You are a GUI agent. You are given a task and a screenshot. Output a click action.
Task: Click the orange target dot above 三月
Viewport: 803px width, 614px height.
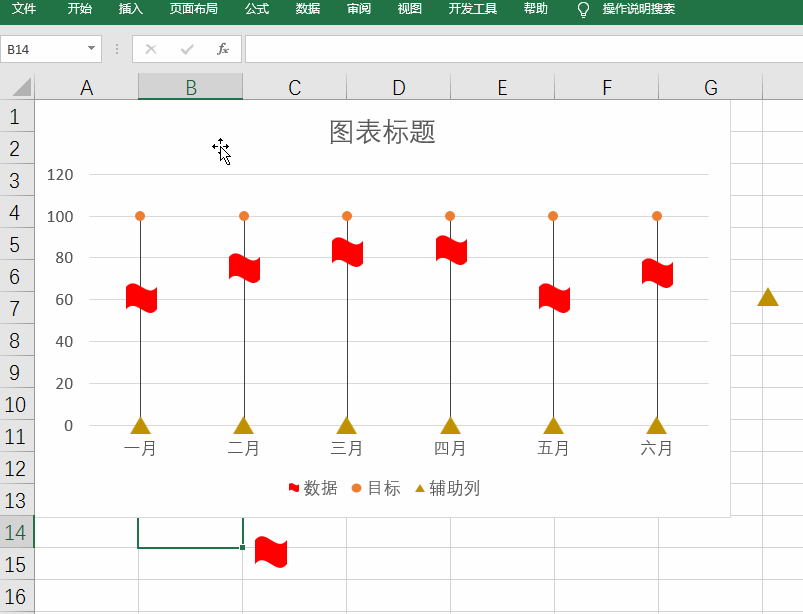pyautogui.click(x=347, y=216)
